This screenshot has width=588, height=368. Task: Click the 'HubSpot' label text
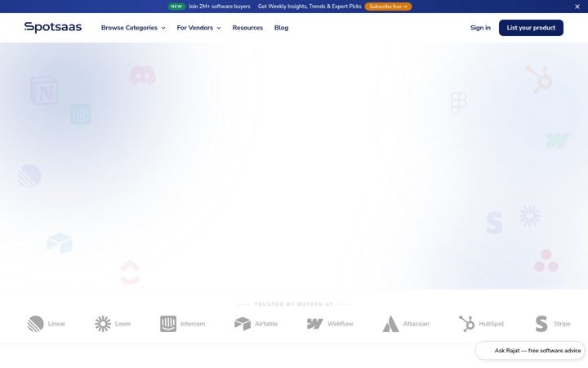tap(492, 324)
